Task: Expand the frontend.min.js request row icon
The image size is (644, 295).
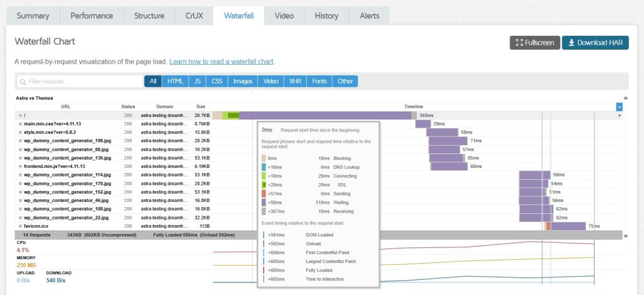Action: tap(21, 167)
